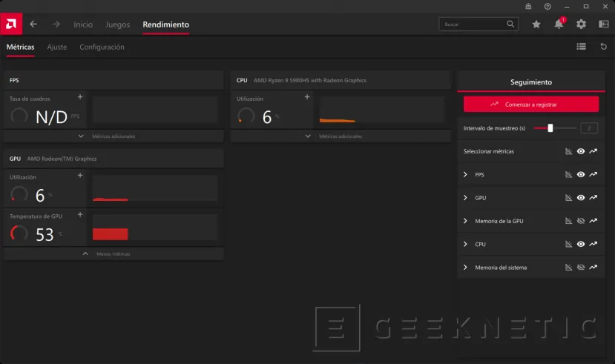The width and height of the screenshot is (615, 364).
Task: Switch to the Juegos tab
Action: click(x=117, y=24)
